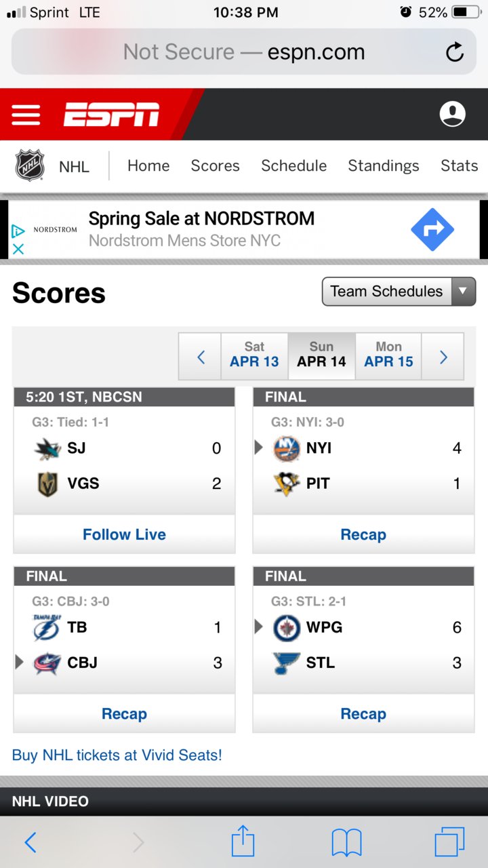Open the Safari share sheet icon
The image size is (488, 868).
(243, 842)
